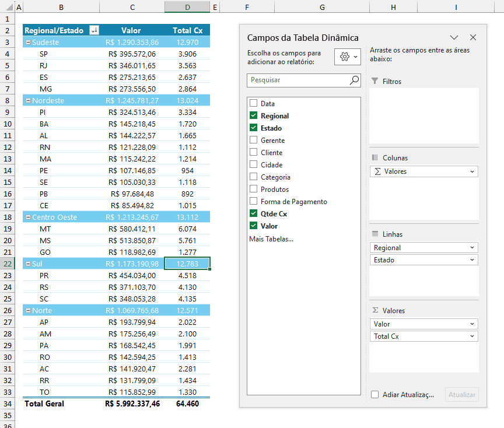The height and width of the screenshot is (428, 504).
Task: Open the Mais Tabelas link
Action: click(x=271, y=239)
